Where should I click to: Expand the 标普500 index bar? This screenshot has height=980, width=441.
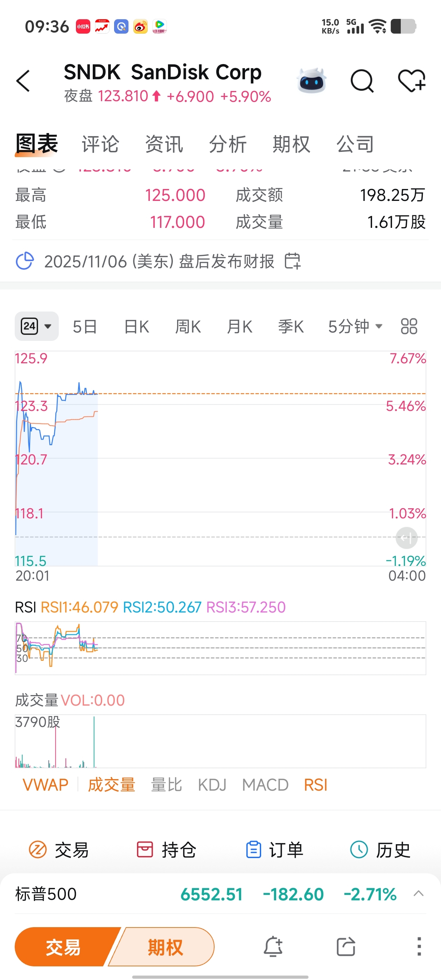418,894
